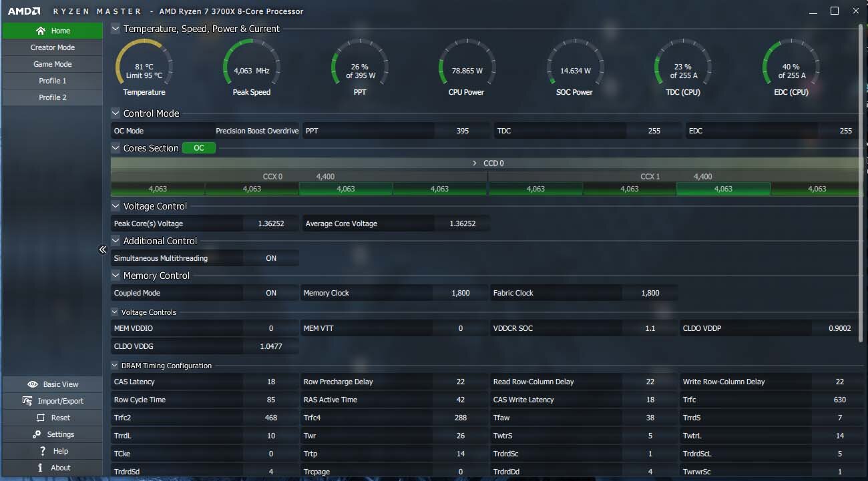Click RAS Active Time value 42
868x481 pixels.
[461, 400]
